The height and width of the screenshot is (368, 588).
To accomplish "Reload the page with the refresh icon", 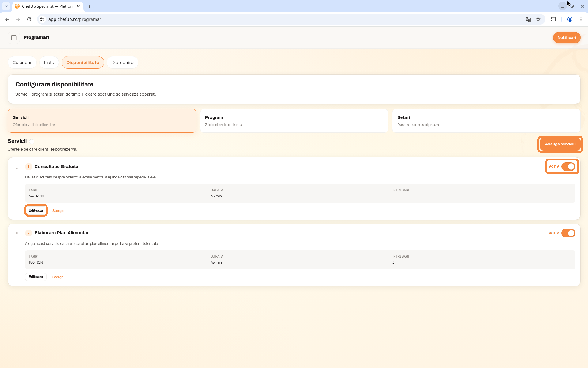I will click(x=29, y=19).
